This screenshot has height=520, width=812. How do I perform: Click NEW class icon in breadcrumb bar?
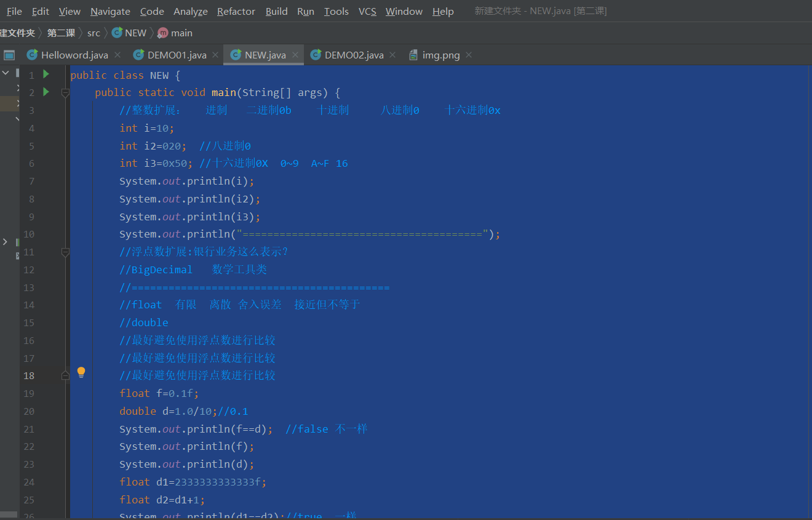117,33
